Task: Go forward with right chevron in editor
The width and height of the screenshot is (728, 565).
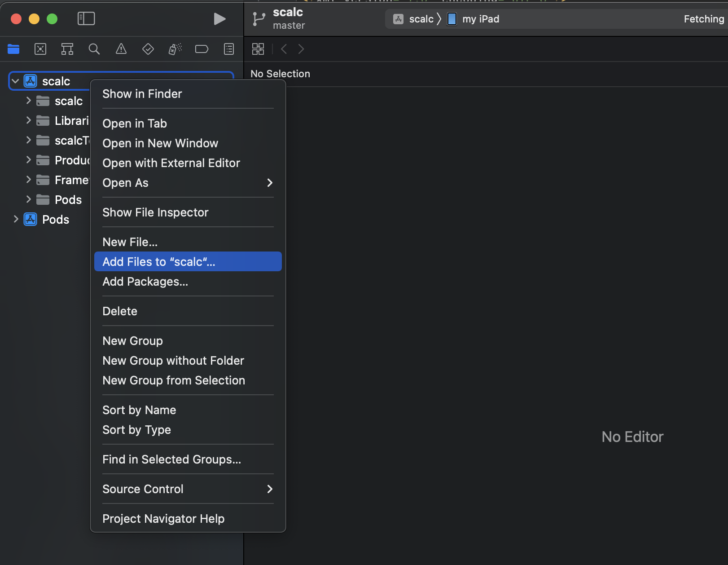Action: [x=301, y=49]
